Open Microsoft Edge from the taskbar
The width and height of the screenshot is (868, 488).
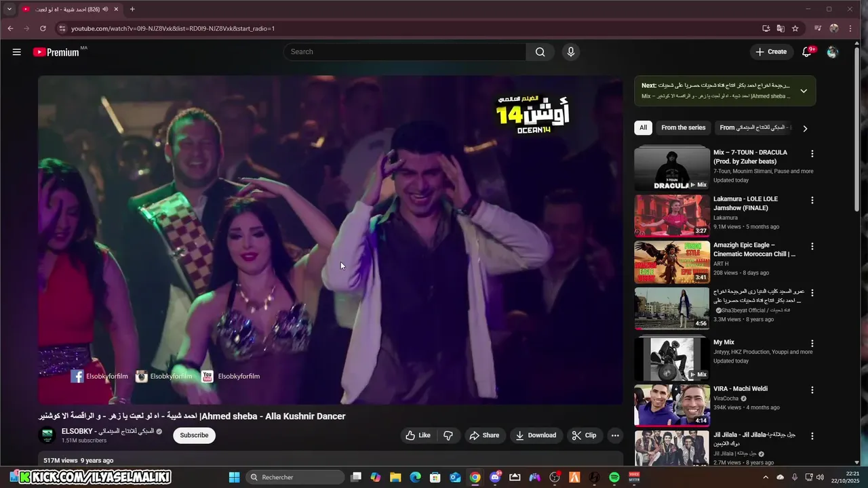pos(415,477)
